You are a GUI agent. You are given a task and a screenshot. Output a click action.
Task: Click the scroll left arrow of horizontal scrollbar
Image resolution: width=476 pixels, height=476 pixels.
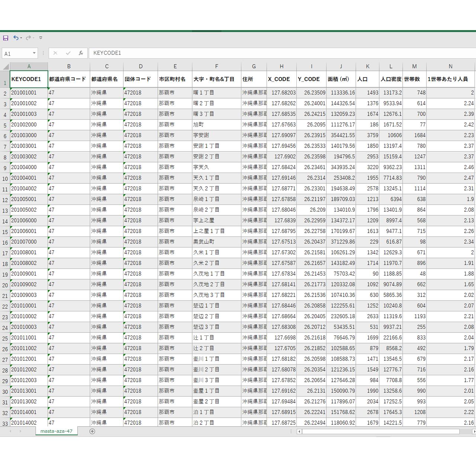(x=299, y=431)
